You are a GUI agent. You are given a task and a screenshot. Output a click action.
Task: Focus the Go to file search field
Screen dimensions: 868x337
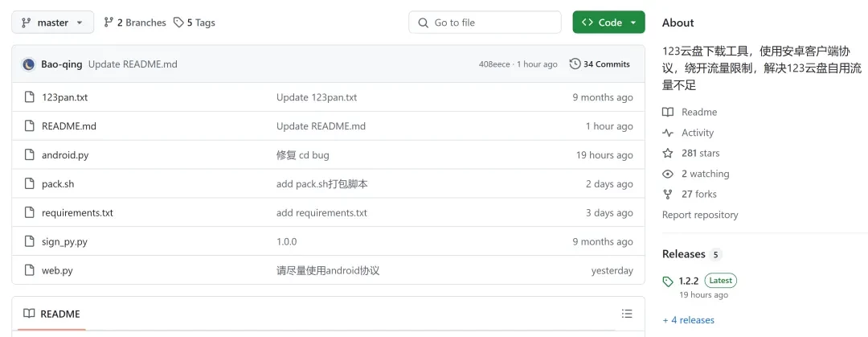(485, 23)
